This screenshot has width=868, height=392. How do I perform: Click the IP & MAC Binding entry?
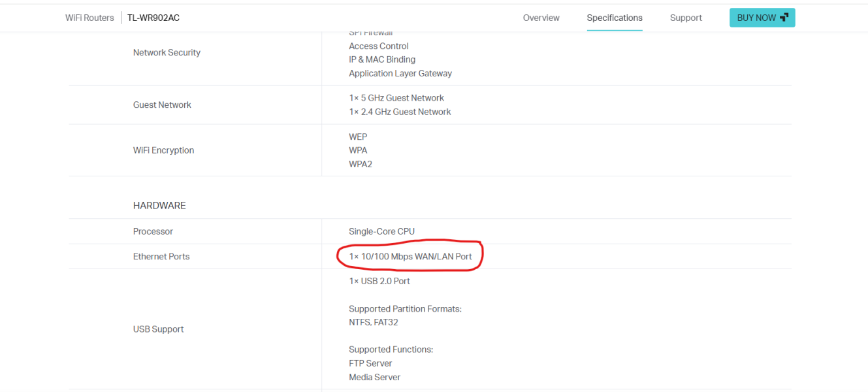point(382,59)
